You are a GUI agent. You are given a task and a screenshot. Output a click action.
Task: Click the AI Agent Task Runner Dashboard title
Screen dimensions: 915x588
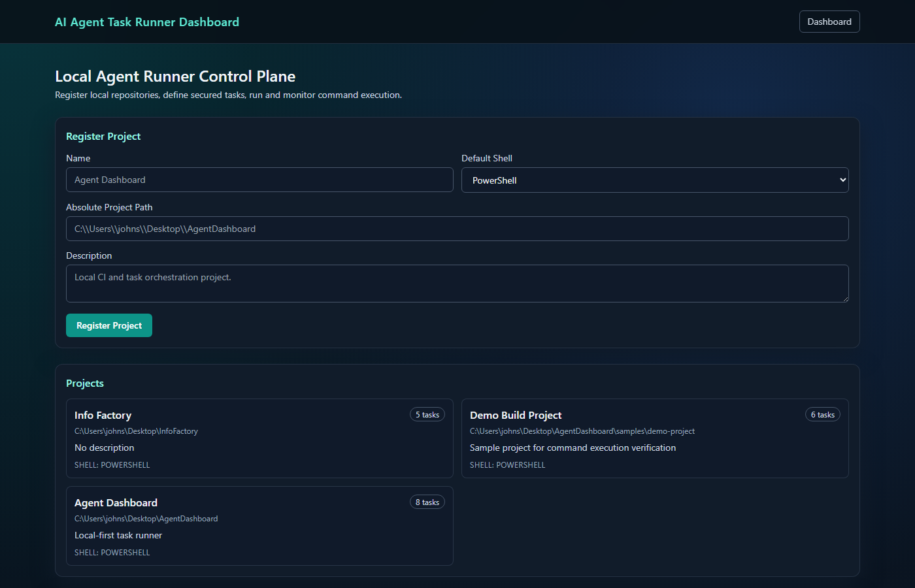coord(147,22)
